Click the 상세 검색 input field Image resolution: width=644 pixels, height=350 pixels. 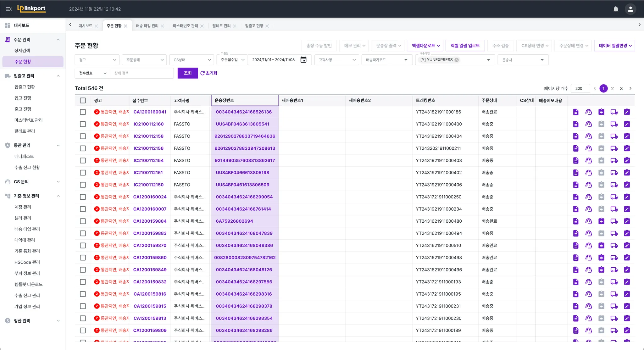pos(142,73)
